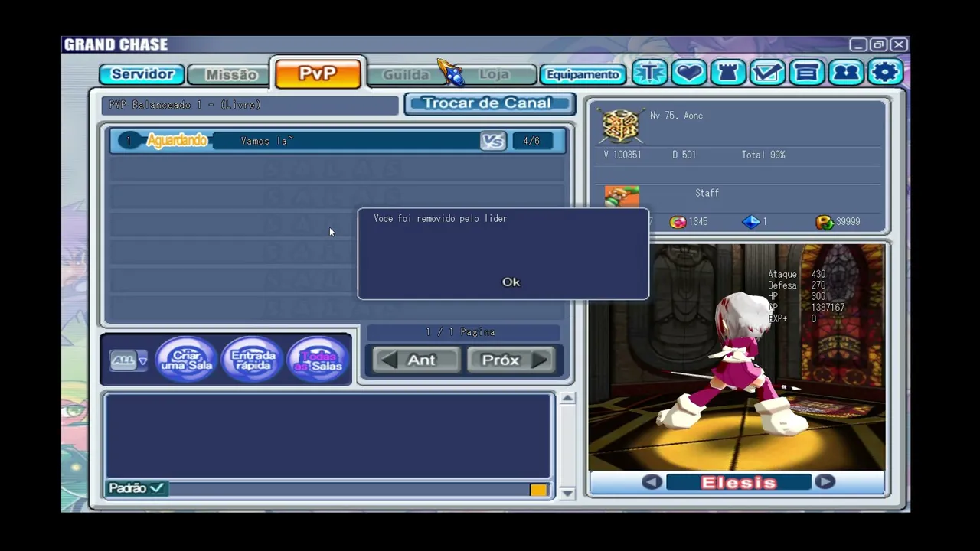Click the 'Total 99%' win rate
The height and width of the screenshot is (551, 980).
(x=763, y=155)
